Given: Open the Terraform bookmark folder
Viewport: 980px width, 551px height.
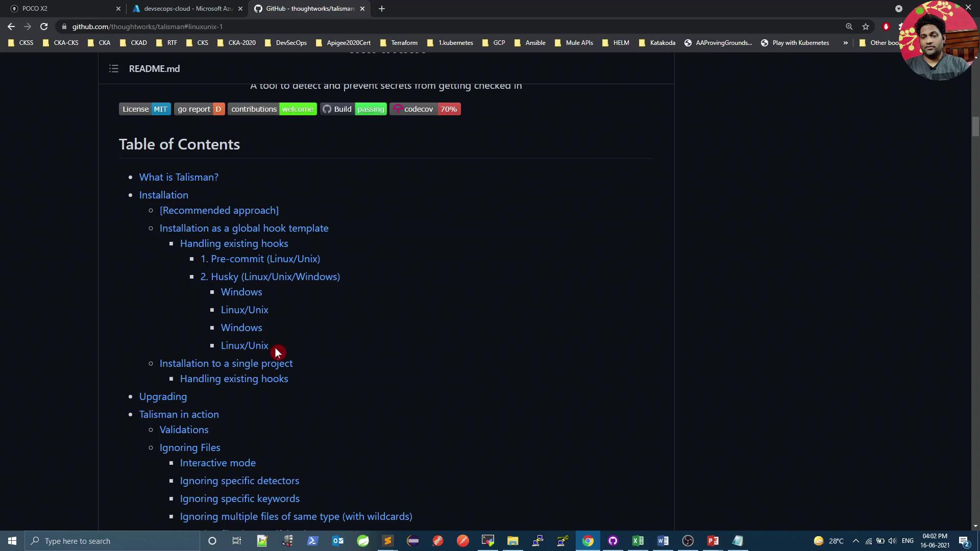Looking at the screenshot, I should click(399, 43).
